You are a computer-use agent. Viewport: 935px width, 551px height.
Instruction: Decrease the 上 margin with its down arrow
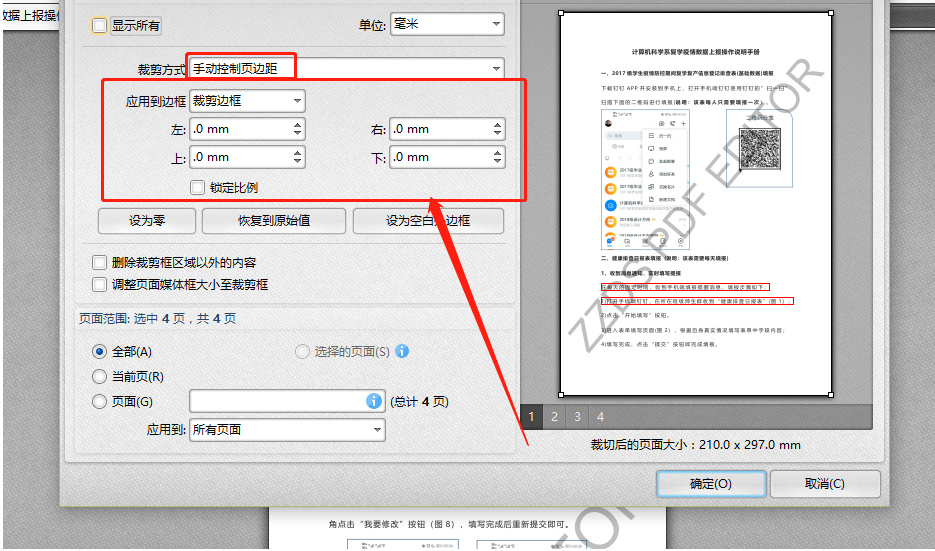click(x=298, y=162)
